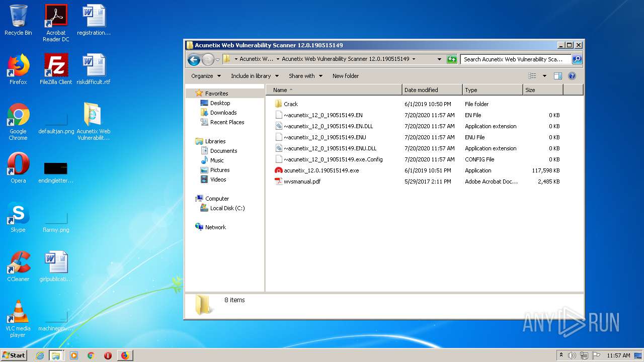
Task: Click the search magnifier icon
Action: [577, 59]
